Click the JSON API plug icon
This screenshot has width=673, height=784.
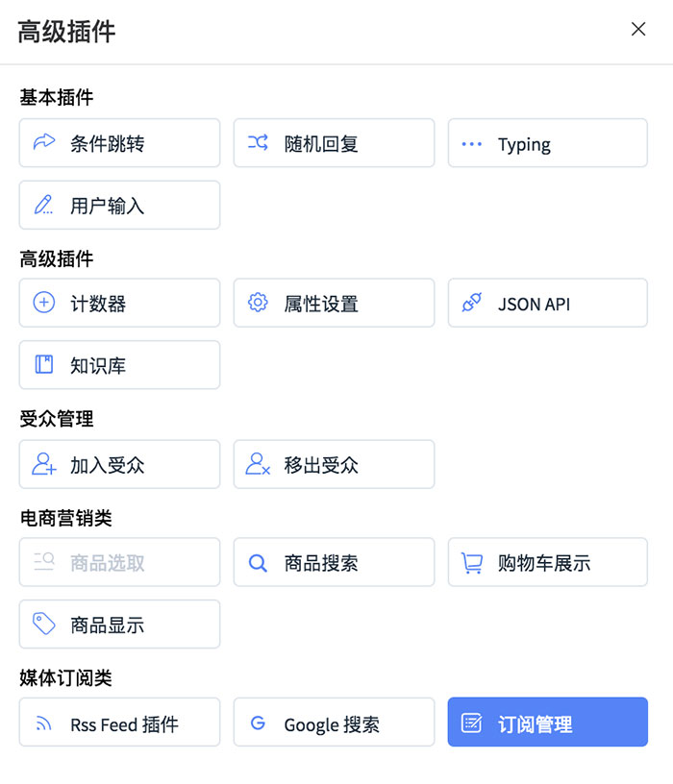click(472, 303)
